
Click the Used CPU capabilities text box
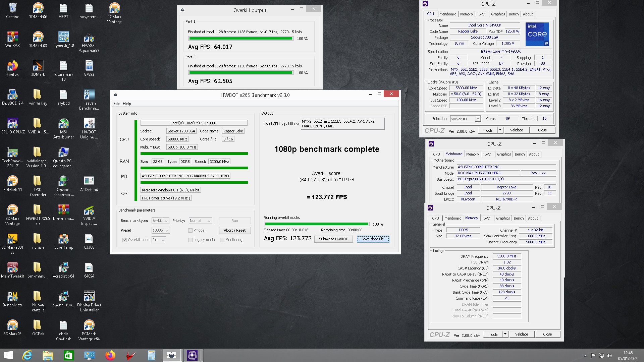pyautogui.click(x=342, y=124)
